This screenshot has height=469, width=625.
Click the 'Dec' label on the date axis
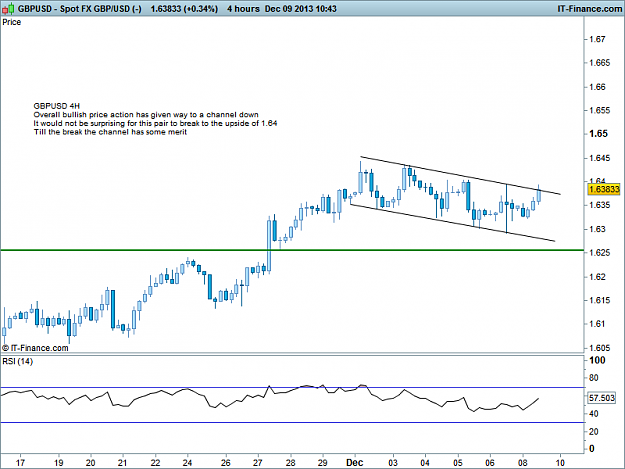(x=354, y=463)
